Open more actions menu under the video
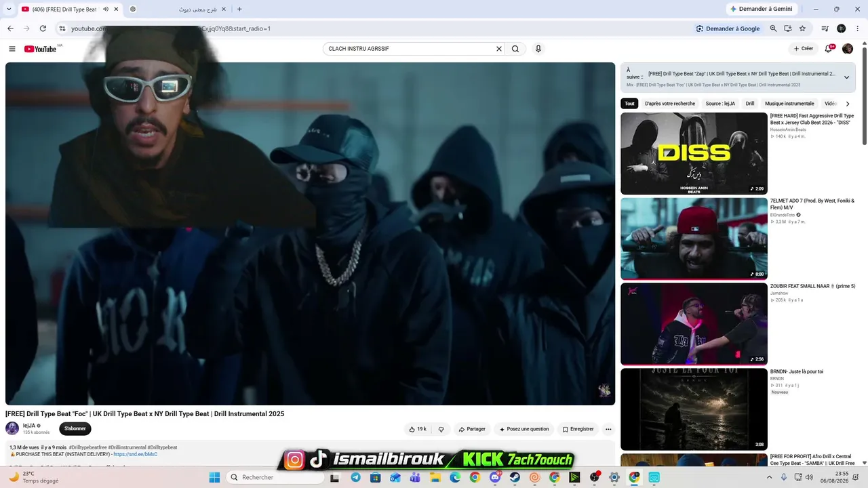 [x=608, y=429]
